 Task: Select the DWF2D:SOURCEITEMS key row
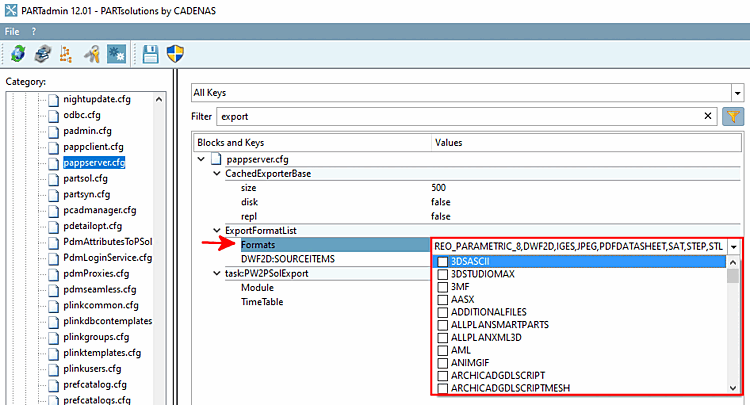288,259
